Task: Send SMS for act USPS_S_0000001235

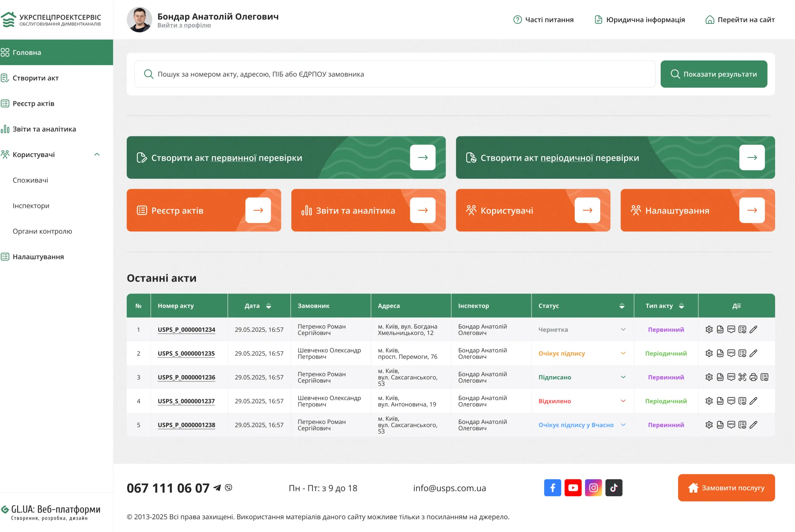Action: [x=731, y=353]
